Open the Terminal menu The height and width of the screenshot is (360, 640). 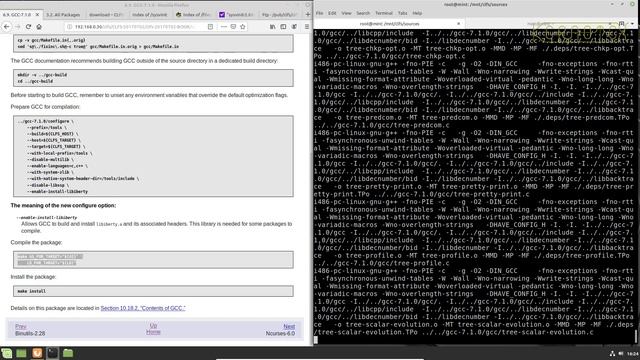tap(384, 13)
